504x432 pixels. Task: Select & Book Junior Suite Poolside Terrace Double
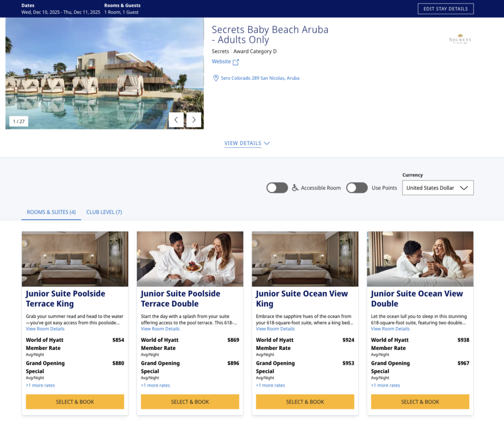tap(190, 402)
